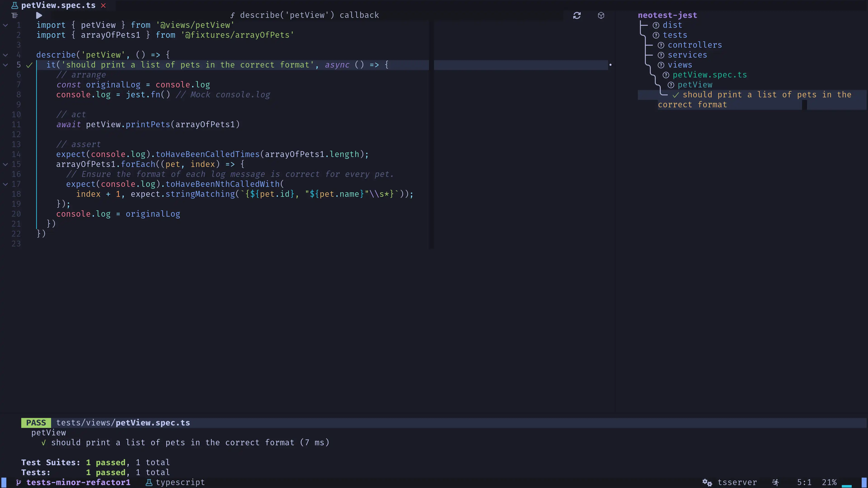Screen dimensions: 868x488
Task: Click the status icon beside controllers
Action: coord(661,45)
